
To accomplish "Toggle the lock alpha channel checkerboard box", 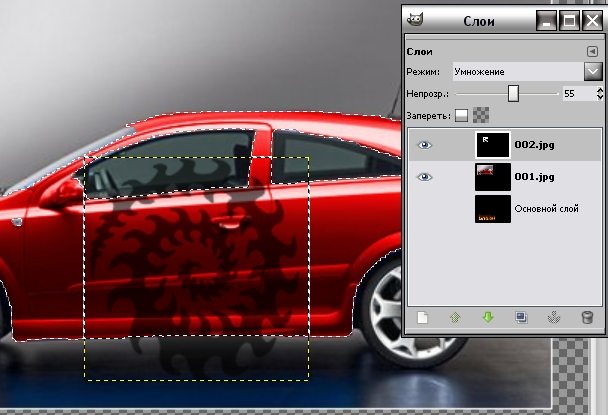I will point(481,115).
